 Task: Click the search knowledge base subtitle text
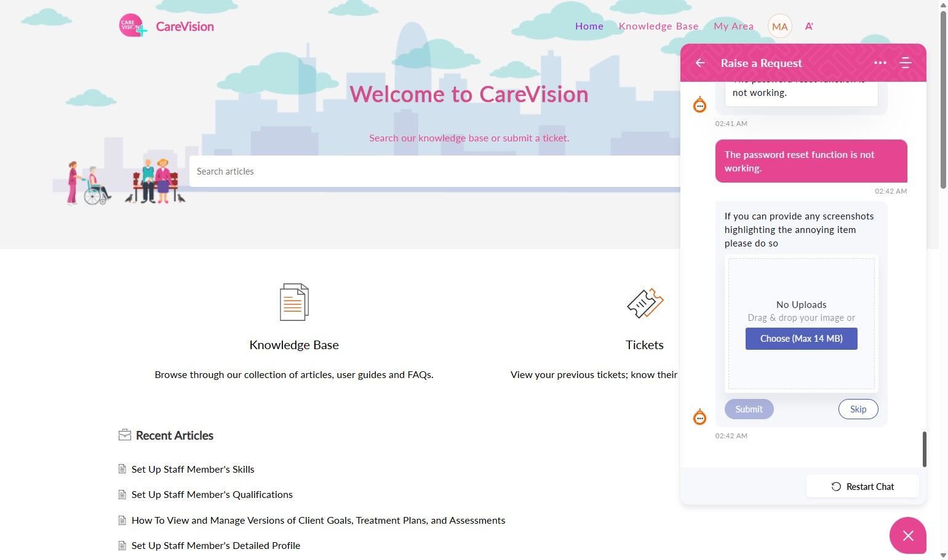pyautogui.click(x=469, y=138)
